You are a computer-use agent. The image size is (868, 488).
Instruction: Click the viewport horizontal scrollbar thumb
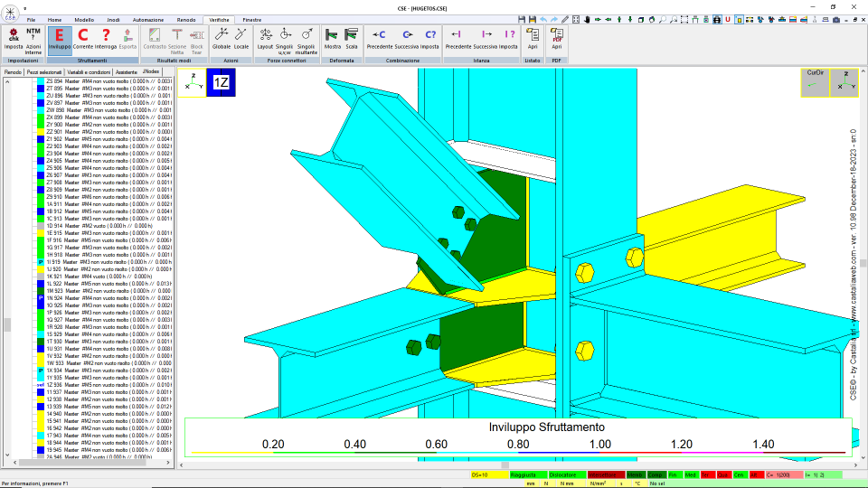505,465
